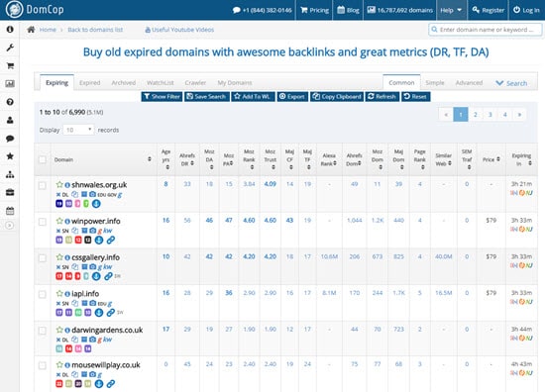Open the calendar sidebar icon
545x392 pixels.
(x=10, y=211)
